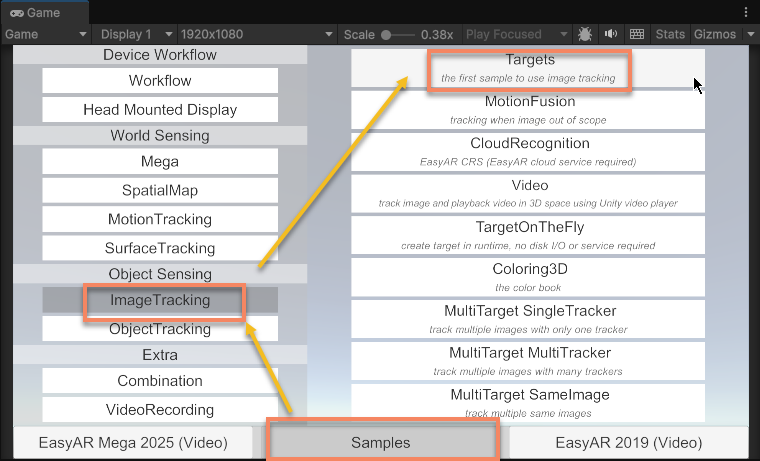Screen dimensions: 760x461
Task: Launch the CloudRecognition sample
Action: tap(529, 150)
